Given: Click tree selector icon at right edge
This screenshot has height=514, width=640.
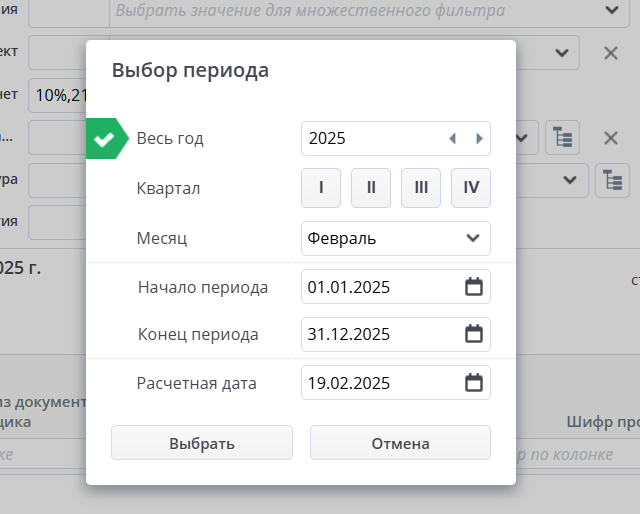Looking at the screenshot, I should (611, 180).
